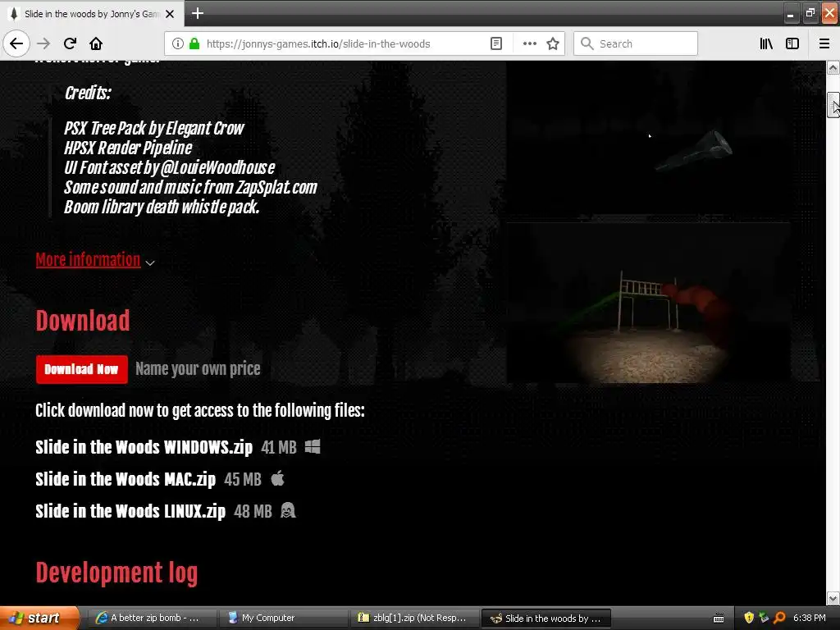Click the forward navigation arrow

click(43, 43)
